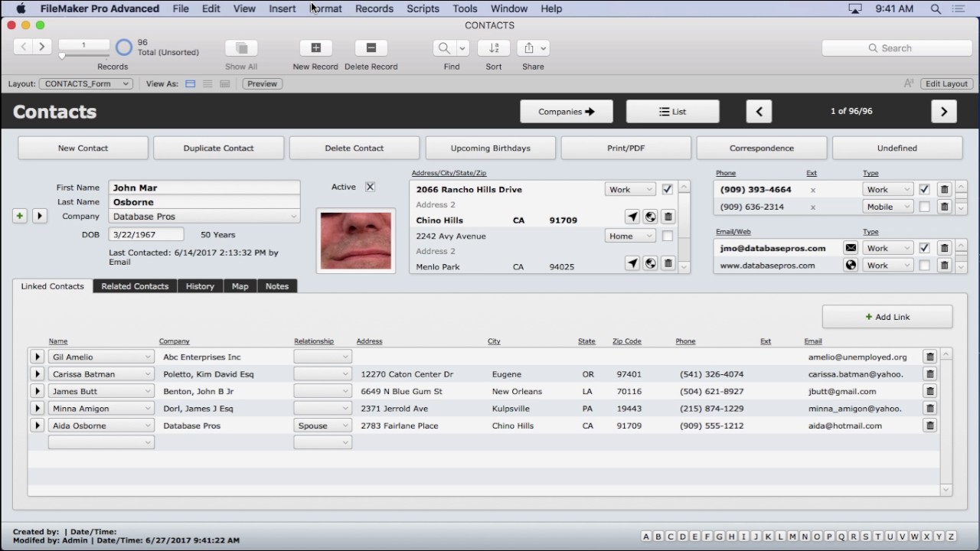Open Carissa Batman record with arrow button
980x551 pixels.
click(x=37, y=374)
